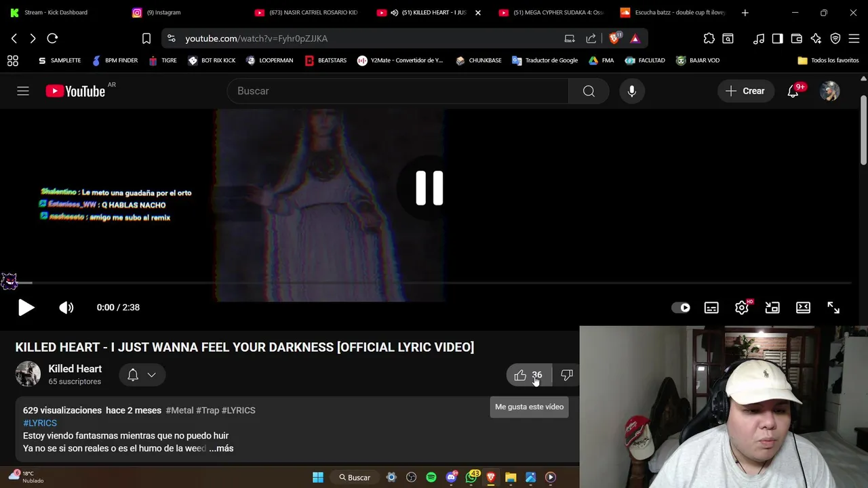Open WhatsApp from the taskbar
Viewport: 868px width, 488px height.
471,477
